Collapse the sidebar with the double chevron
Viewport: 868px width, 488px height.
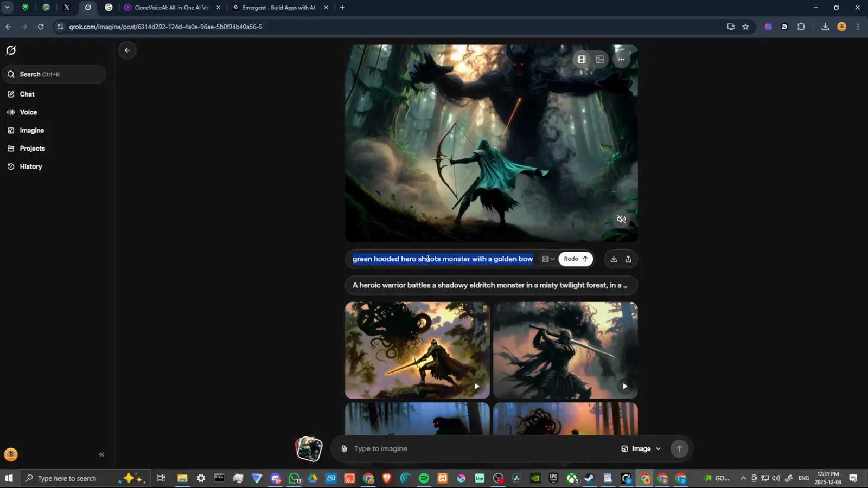tap(101, 455)
